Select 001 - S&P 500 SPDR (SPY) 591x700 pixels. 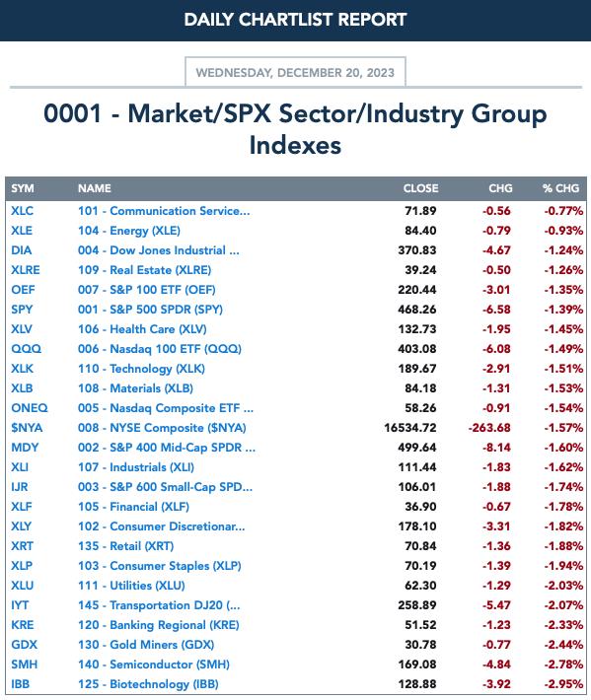click(x=150, y=310)
